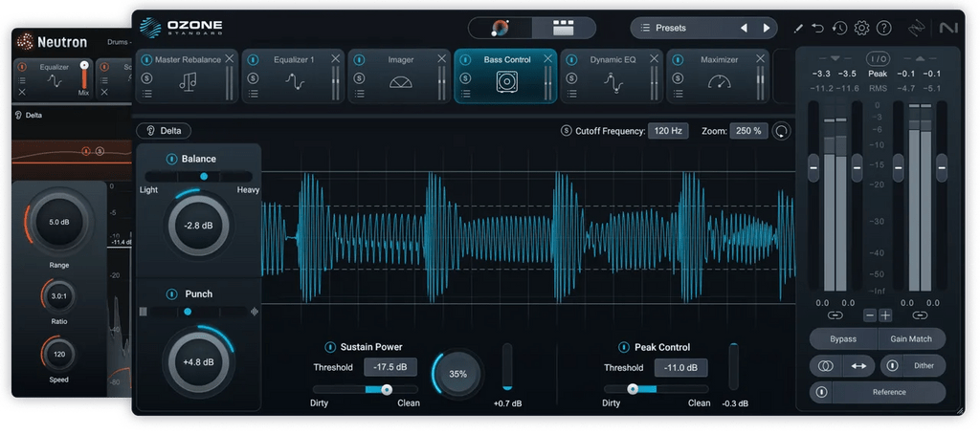This screenshot has height=434, width=980.
Task: Enable Reference power toggle
Action: [821, 392]
